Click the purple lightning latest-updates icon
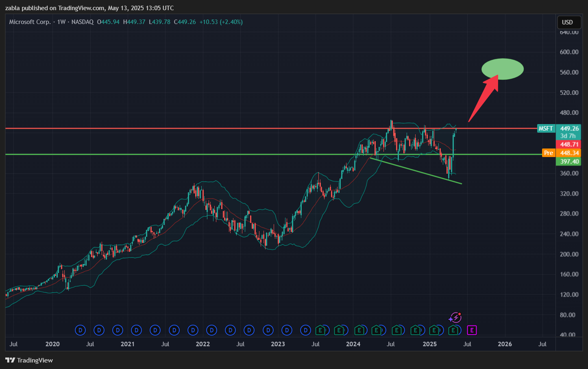This screenshot has height=369, width=588. coord(455,317)
